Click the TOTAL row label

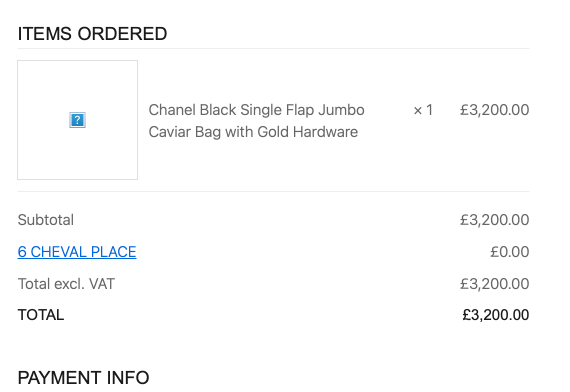pyautogui.click(x=40, y=314)
